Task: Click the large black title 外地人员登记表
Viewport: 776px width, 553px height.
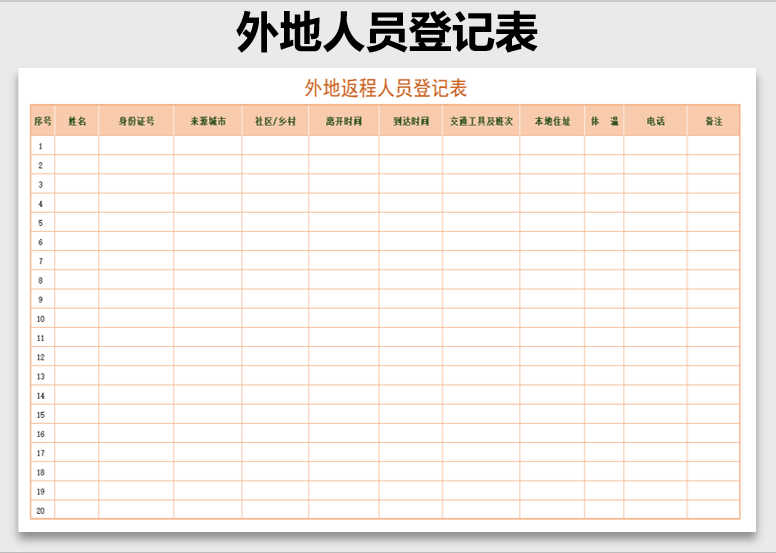Action: [387, 33]
